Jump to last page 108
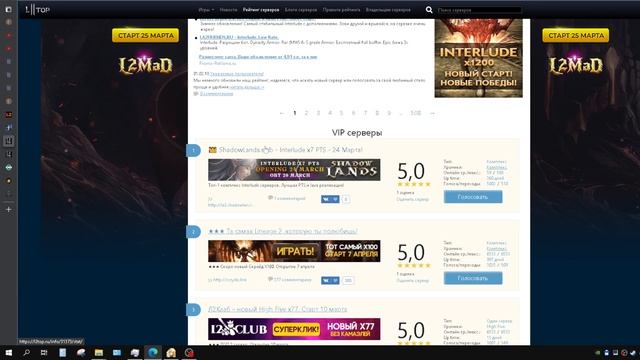 [416, 113]
